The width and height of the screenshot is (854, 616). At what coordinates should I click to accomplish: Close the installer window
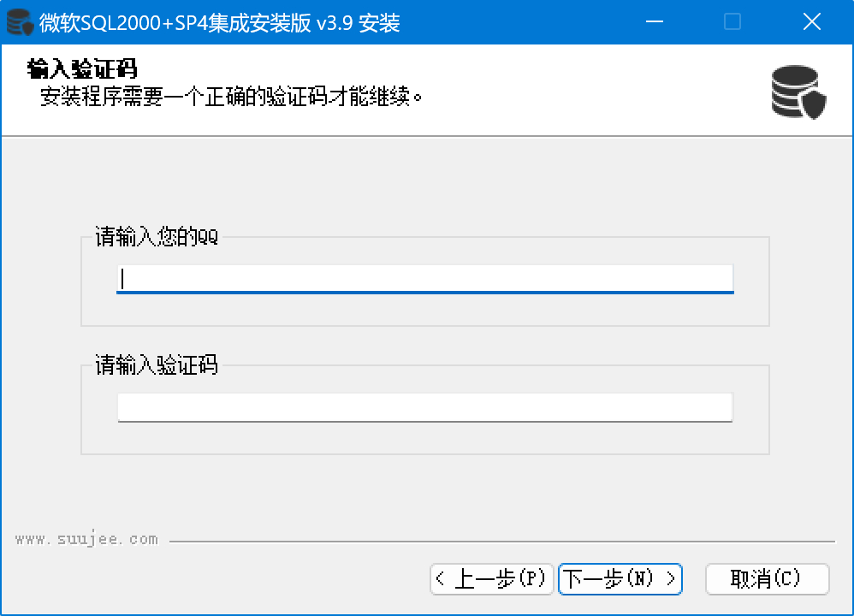pos(811,21)
